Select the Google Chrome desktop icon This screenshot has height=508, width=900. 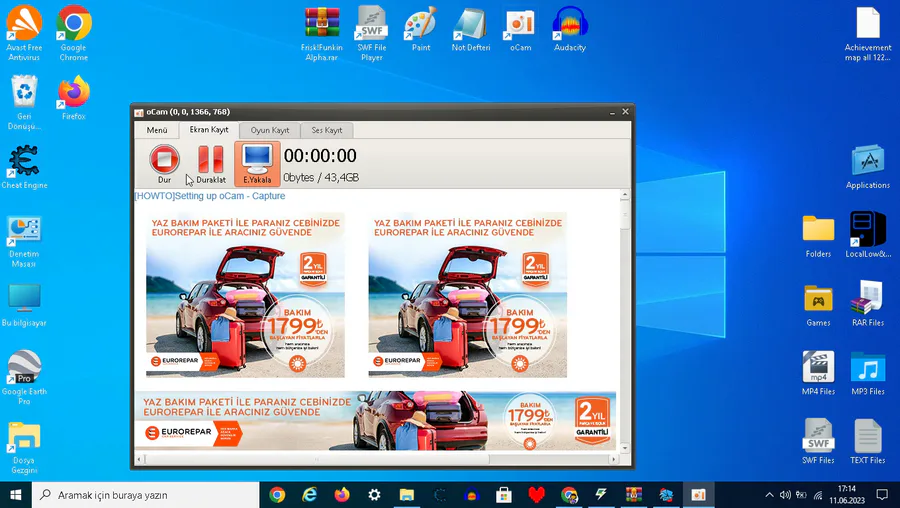73,33
